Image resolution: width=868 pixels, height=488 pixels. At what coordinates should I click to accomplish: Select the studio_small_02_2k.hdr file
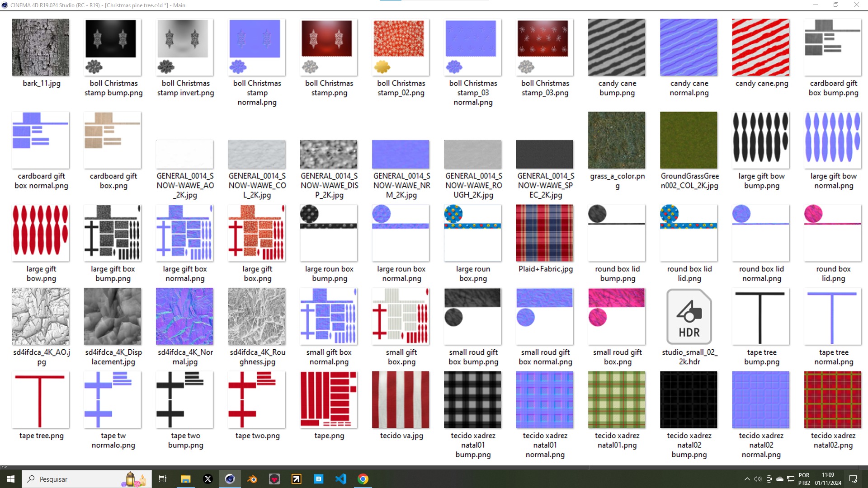coord(689,318)
